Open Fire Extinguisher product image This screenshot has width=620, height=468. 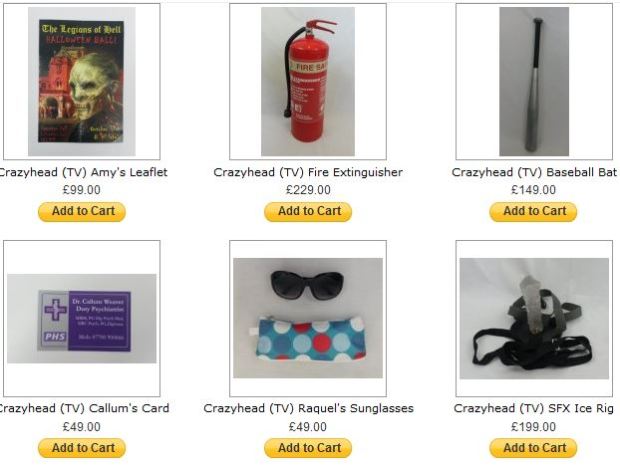308,81
